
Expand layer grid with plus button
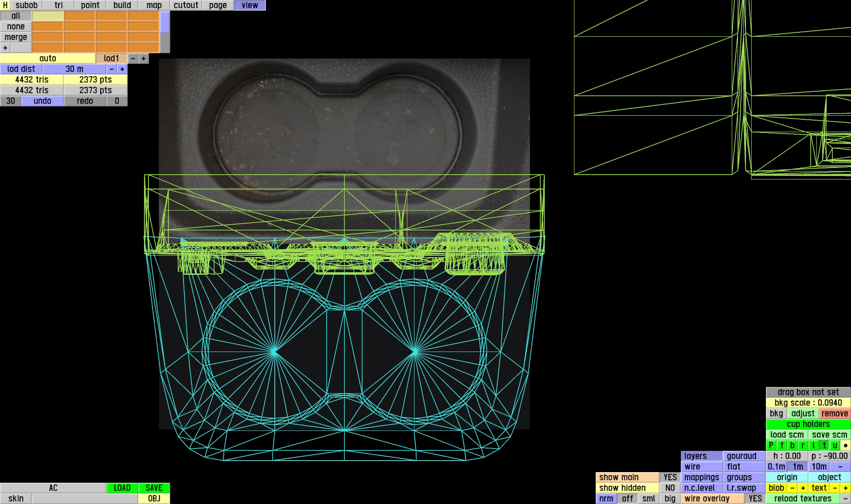tap(5, 48)
